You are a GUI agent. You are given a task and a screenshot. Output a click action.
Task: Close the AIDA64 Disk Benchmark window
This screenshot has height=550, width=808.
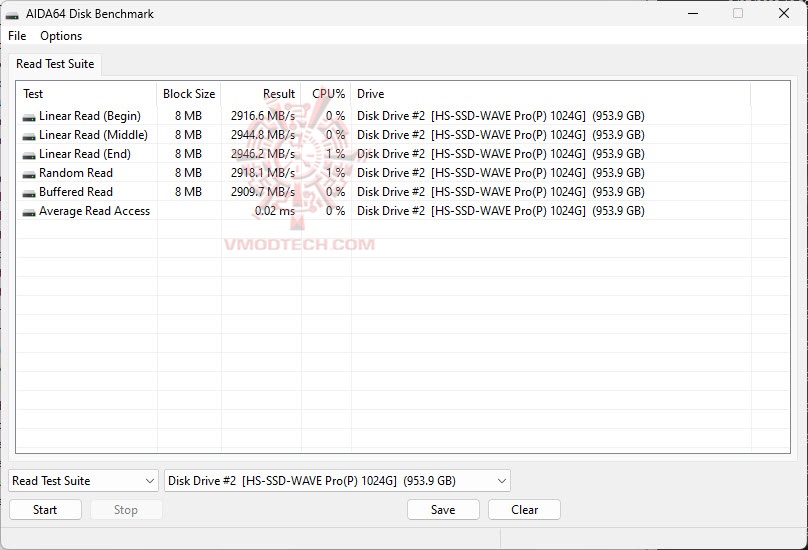point(784,13)
